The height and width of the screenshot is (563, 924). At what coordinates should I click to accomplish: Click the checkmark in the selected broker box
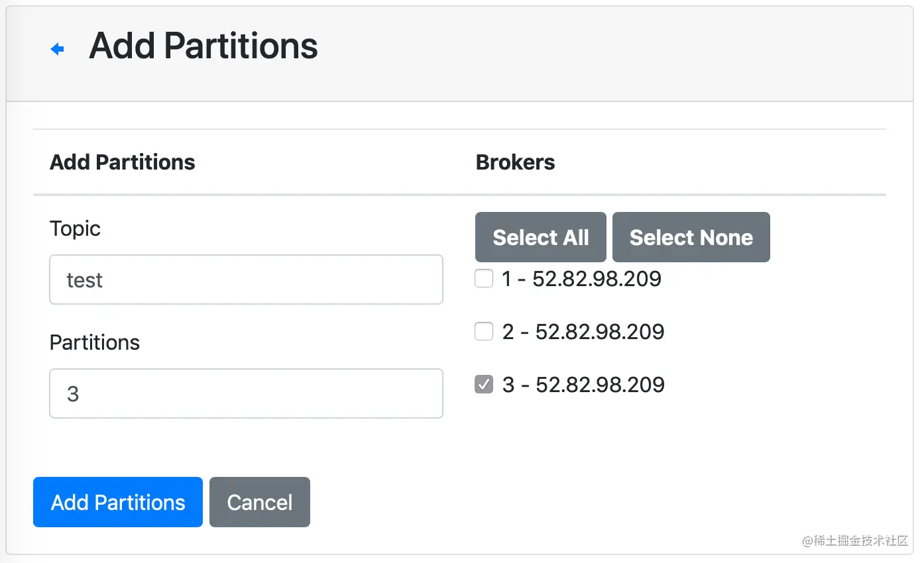pos(484,384)
